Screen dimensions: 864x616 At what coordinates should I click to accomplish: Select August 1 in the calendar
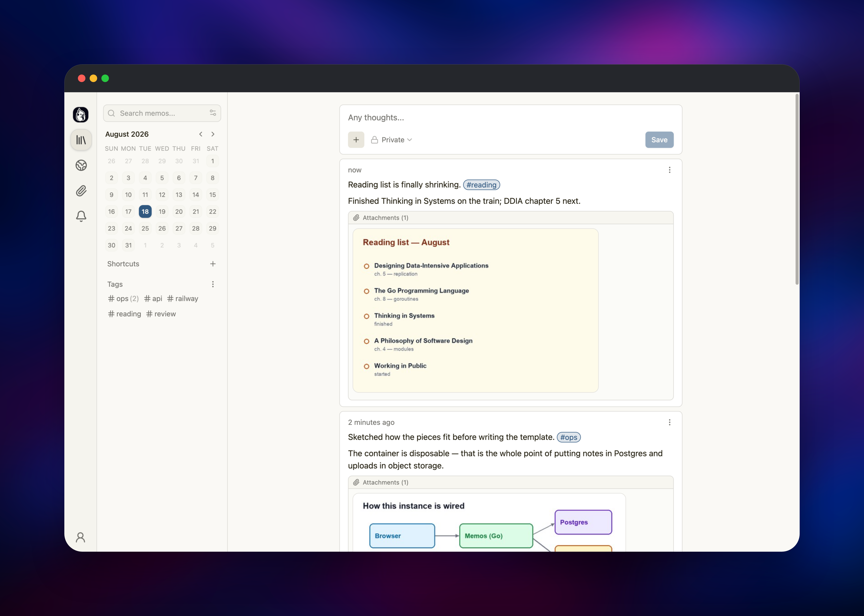[213, 161]
